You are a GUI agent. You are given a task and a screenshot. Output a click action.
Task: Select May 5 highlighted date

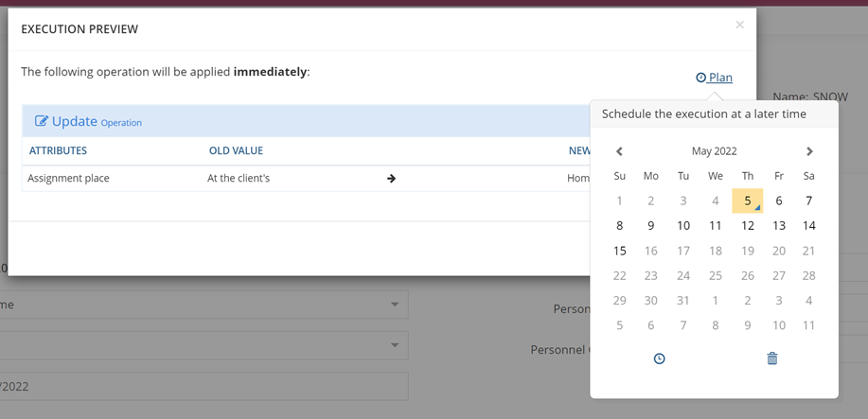tap(747, 201)
